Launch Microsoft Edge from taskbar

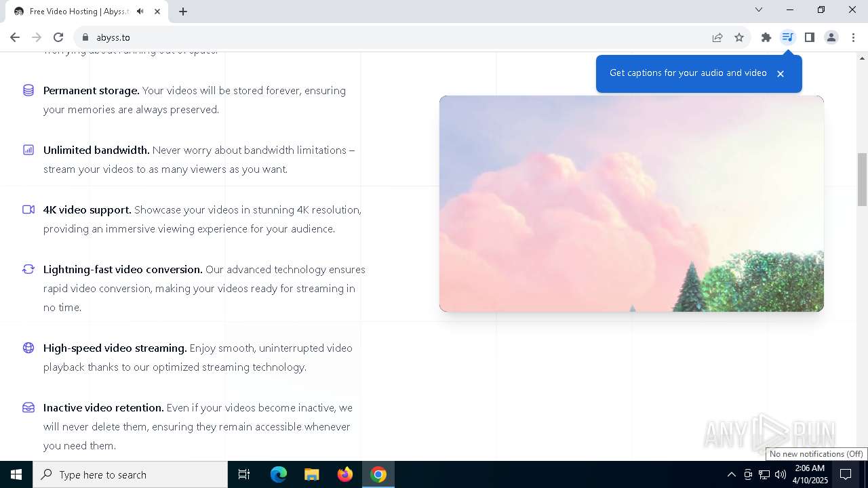click(279, 474)
